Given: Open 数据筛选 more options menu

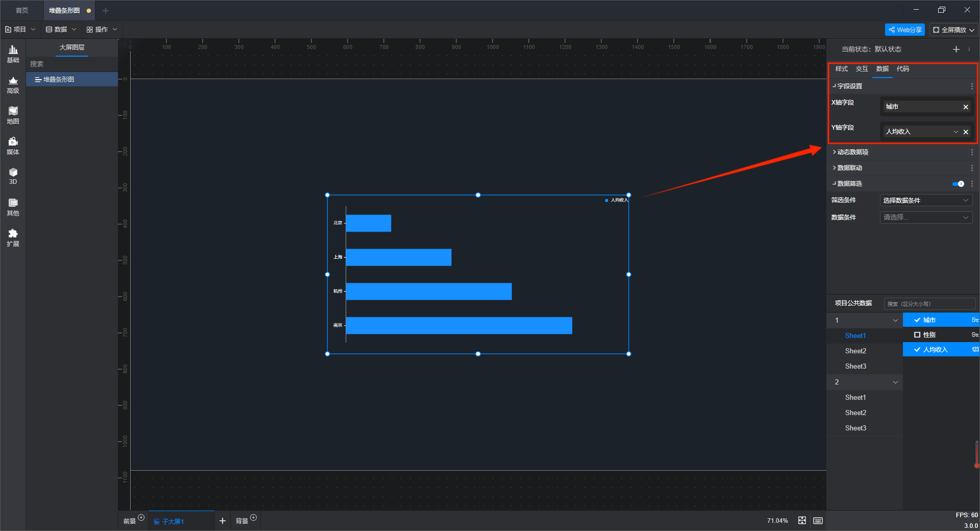Looking at the screenshot, I should click(x=972, y=184).
